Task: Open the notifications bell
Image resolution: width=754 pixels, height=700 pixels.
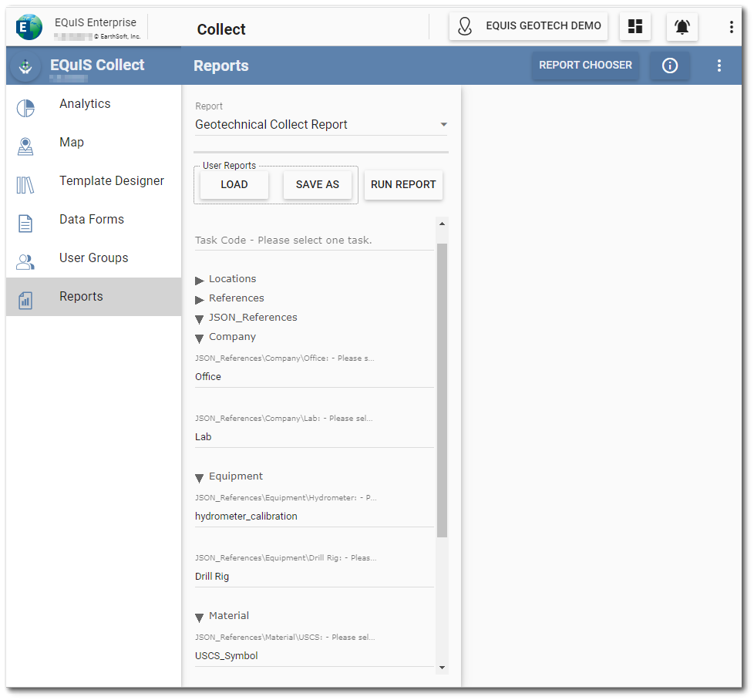Action: click(682, 26)
